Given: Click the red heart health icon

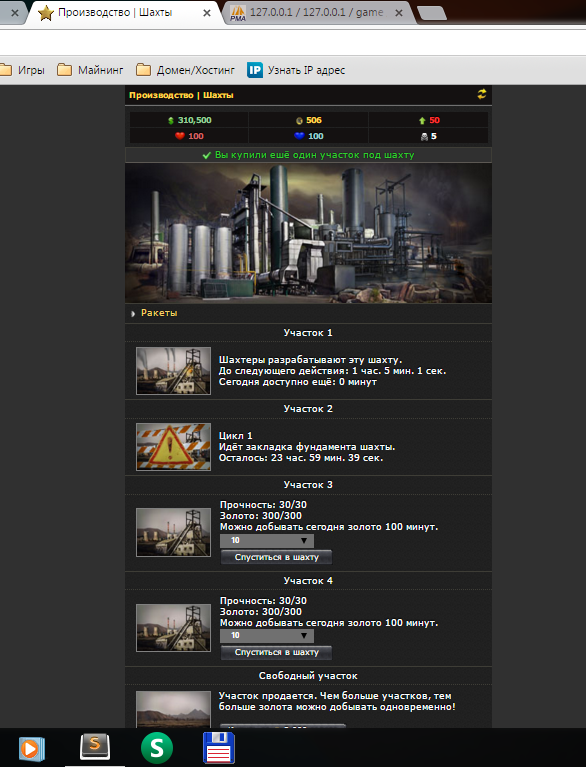Looking at the screenshot, I should pos(180,136).
